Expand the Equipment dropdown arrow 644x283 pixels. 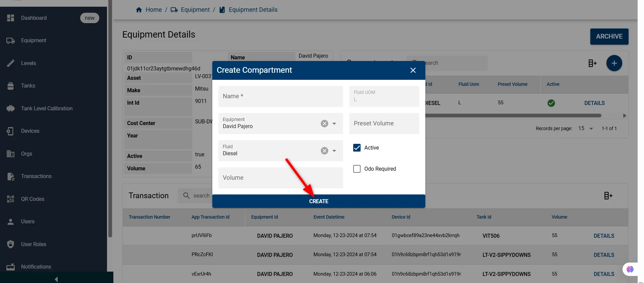(334, 123)
